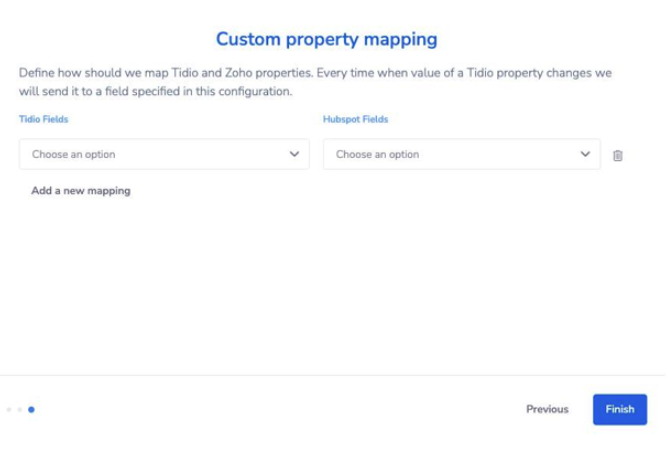Go back with the Previous button
This screenshot has height=450, width=669.
(547, 409)
